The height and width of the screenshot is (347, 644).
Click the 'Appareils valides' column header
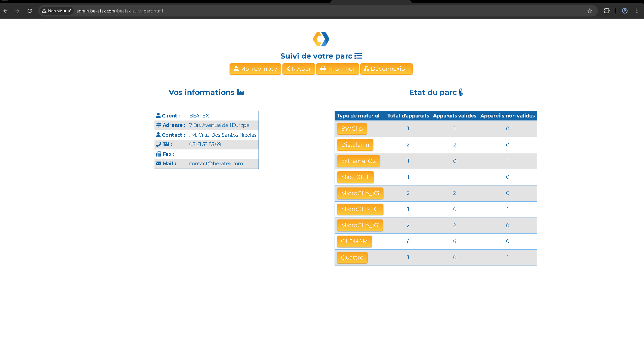pyautogui.click(x=454, y=115)
